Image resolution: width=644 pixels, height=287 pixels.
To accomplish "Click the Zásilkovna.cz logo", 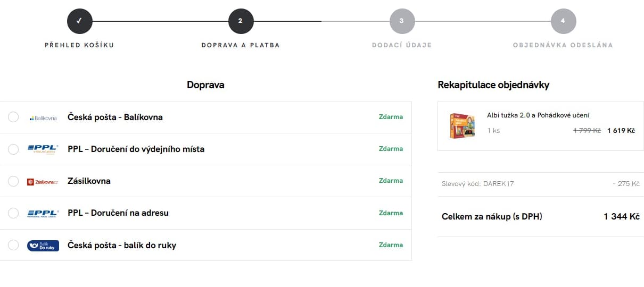I will pyautogui.click(x=43, y=182).
